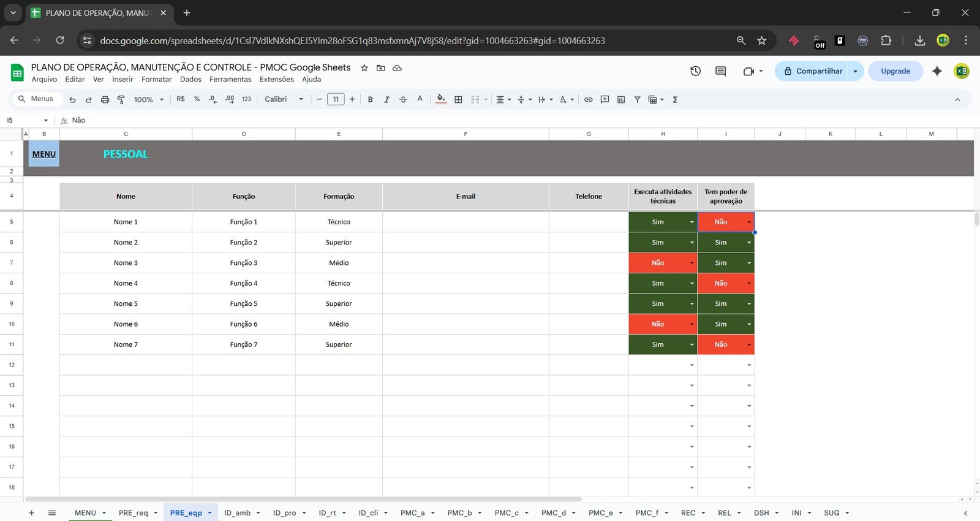This screenshot has height=521, width=980.
Task: Click the print icon in toolbar
Action: click(105, 99)
